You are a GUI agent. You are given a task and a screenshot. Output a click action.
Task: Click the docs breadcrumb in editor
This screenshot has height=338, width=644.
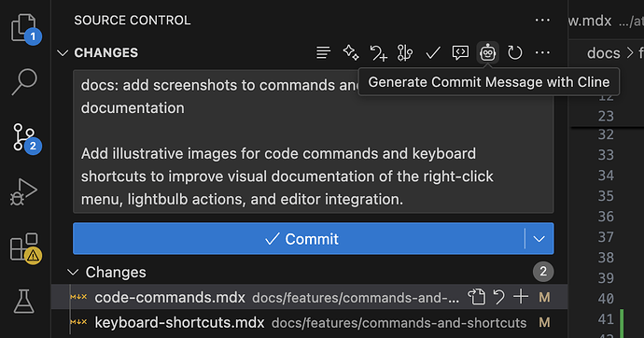(x=603, y=53)
